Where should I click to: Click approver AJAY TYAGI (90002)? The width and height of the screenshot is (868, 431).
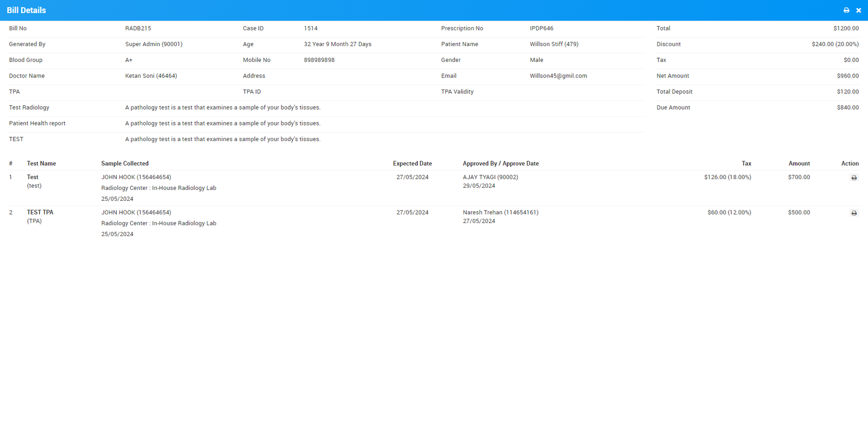pos(490,177)
